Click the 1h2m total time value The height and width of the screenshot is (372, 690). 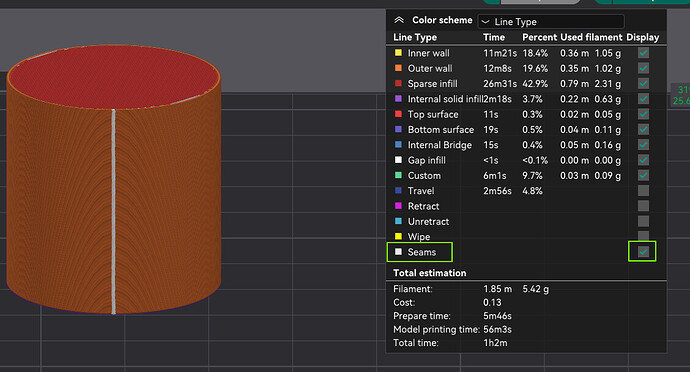point(495,343)
